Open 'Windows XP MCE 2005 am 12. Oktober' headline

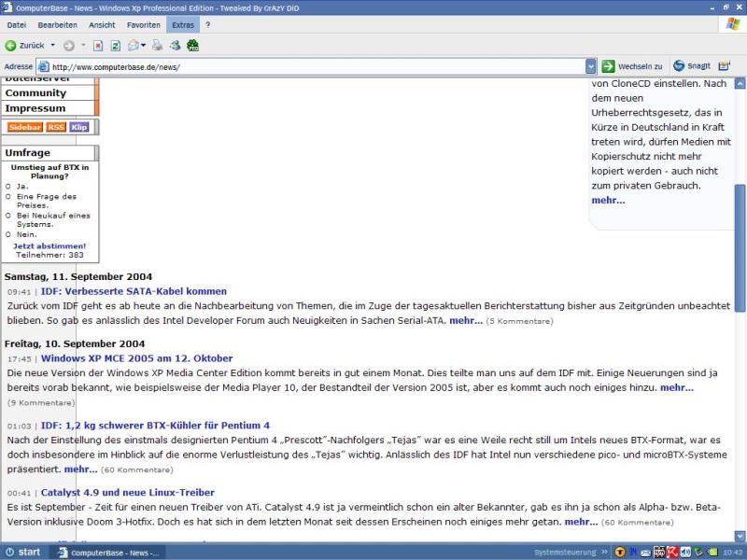pyautogui.click(x=136, y=358)
